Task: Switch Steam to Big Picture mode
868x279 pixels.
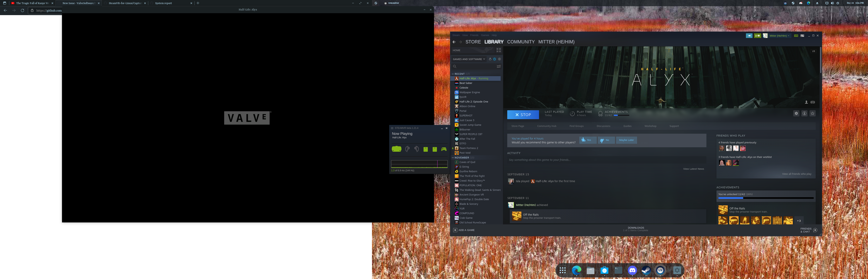Action: pyautogui.click(x=802, y=36)
